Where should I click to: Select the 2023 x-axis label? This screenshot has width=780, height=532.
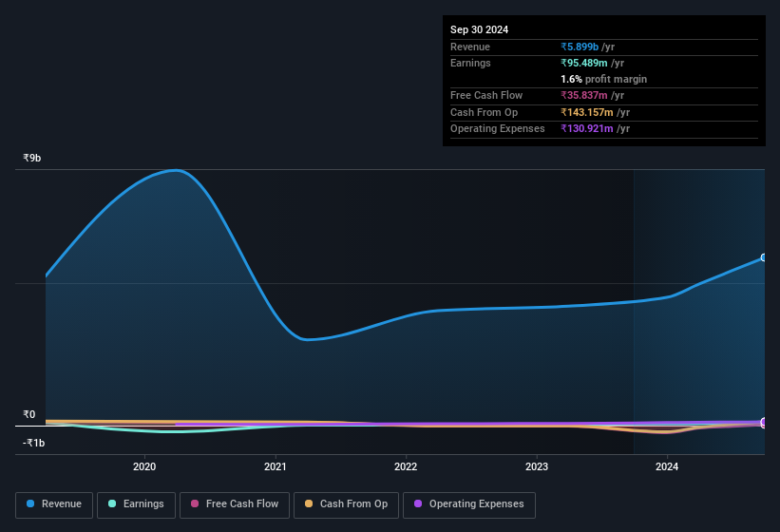tap(536, 466)
